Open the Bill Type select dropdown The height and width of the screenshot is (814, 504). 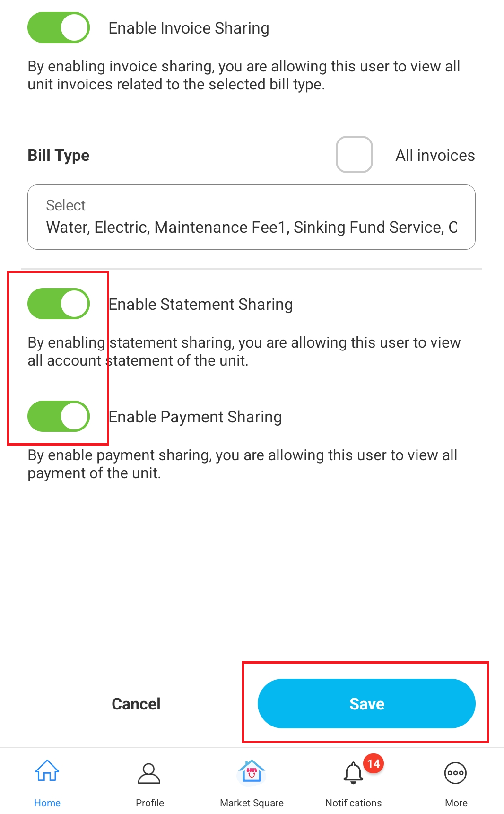(x=252, y=217)
